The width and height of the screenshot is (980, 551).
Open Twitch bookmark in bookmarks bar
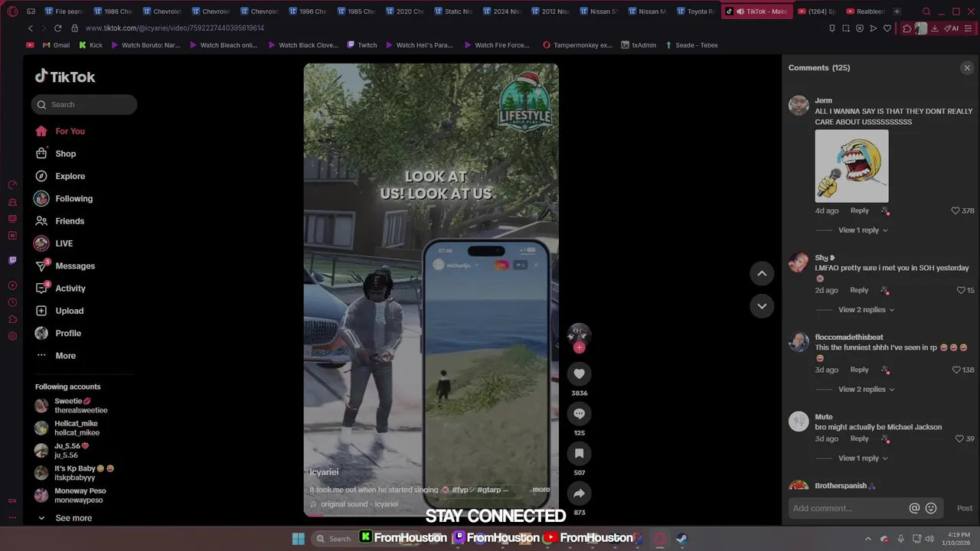point(362,45)
